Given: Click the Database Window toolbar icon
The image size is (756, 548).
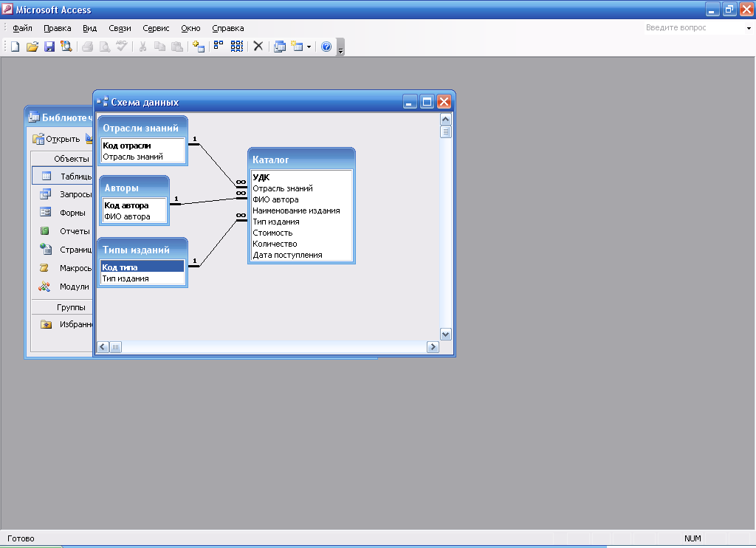Looking at the screenshot, I should 280,47.
